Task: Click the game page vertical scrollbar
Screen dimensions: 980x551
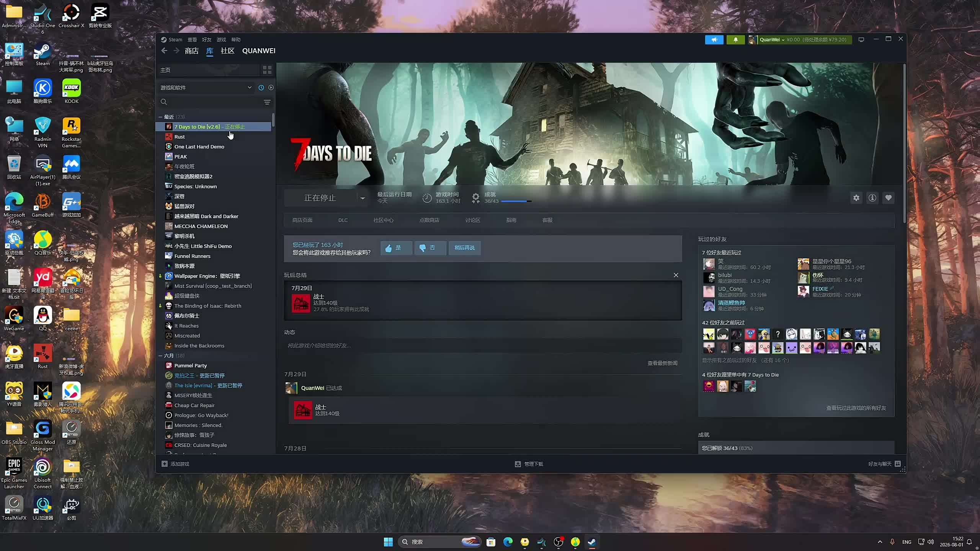Action: (904, 143)
